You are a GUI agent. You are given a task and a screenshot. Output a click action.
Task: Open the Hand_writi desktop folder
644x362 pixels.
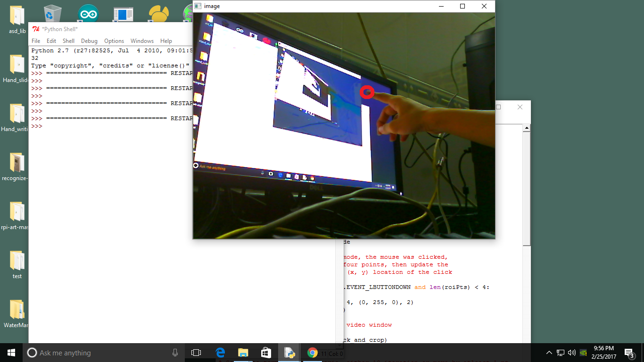pos(17,117)
